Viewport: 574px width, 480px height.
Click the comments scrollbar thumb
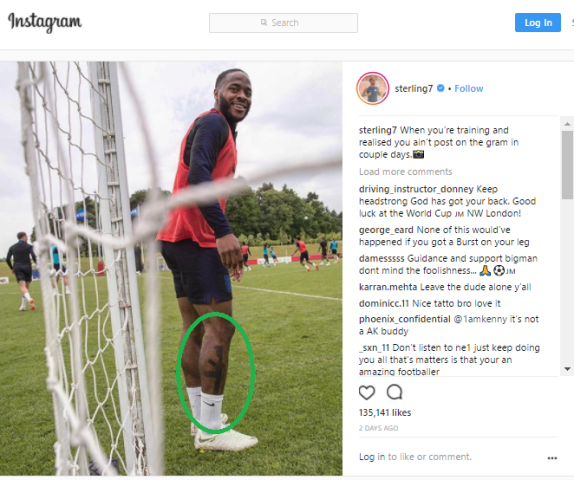[567, 164]
